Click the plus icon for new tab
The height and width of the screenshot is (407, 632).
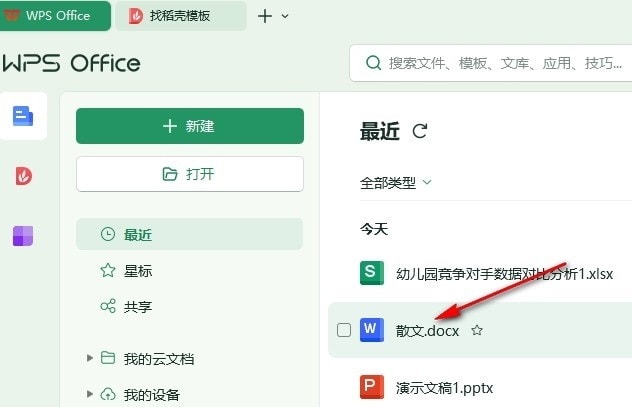(265, 16)
